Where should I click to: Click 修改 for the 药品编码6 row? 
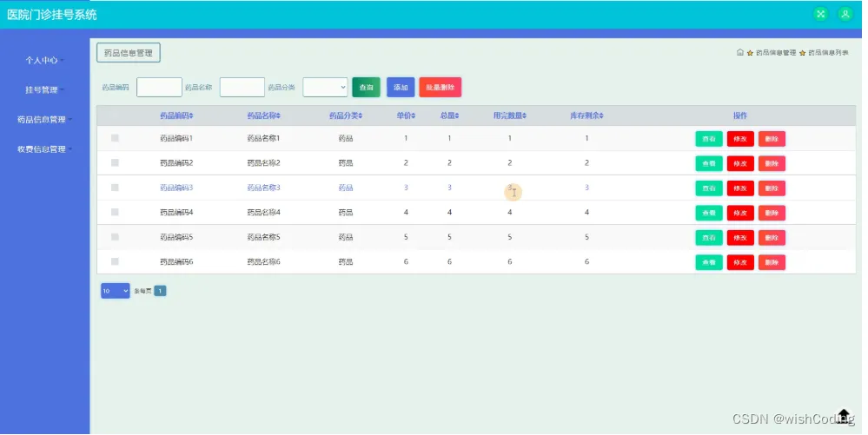click(740, 262)
